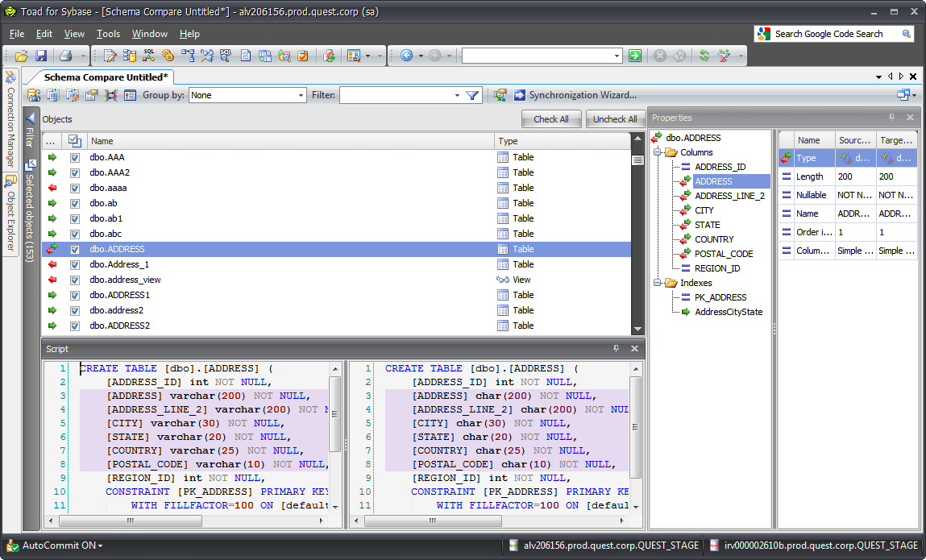Collapse the Columns folder in Properties tree
Image resolution: width=926 pixels, height=560 pixels.
point(658,152)
